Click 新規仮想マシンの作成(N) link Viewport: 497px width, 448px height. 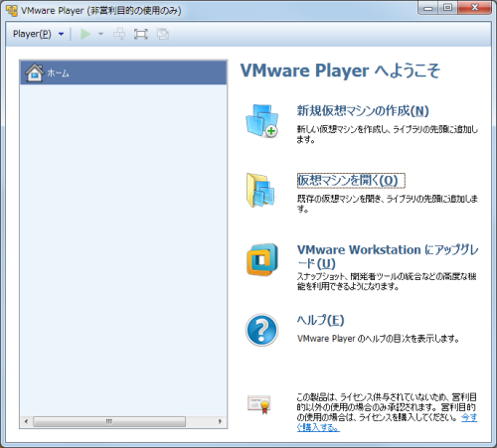(363, 111)
